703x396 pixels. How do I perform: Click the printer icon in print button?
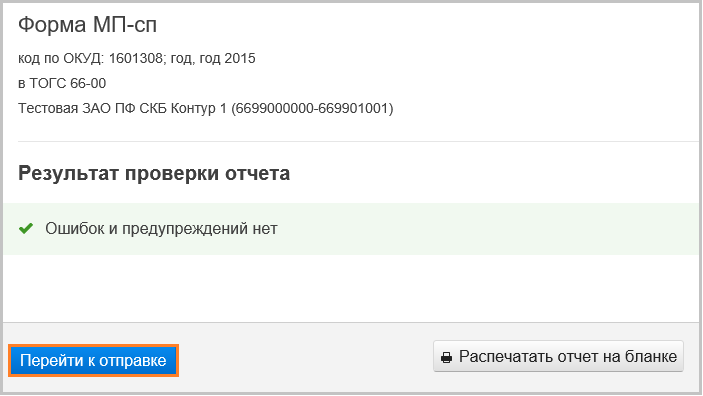click(x=447, y=357)
